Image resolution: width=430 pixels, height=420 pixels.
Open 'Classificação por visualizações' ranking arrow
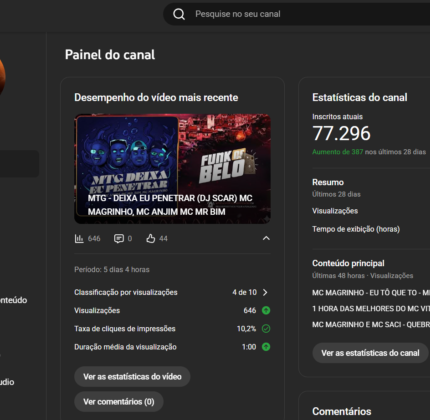[265, 292]
